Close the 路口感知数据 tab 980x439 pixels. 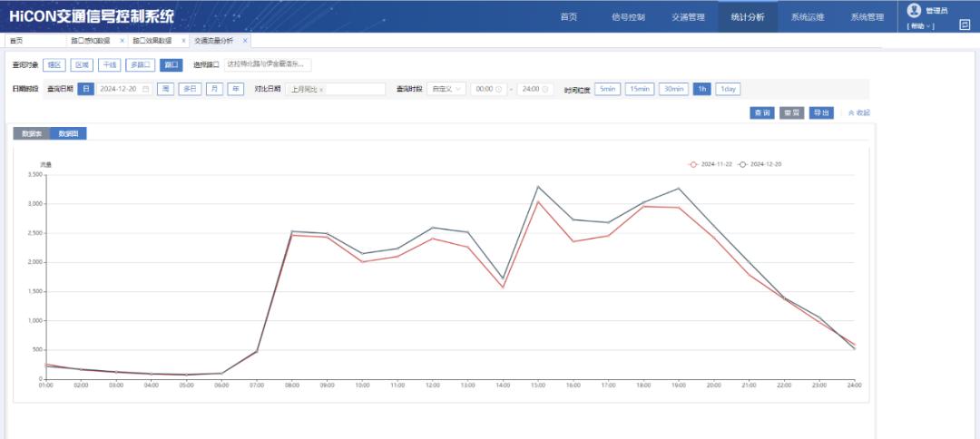(122, 41)
